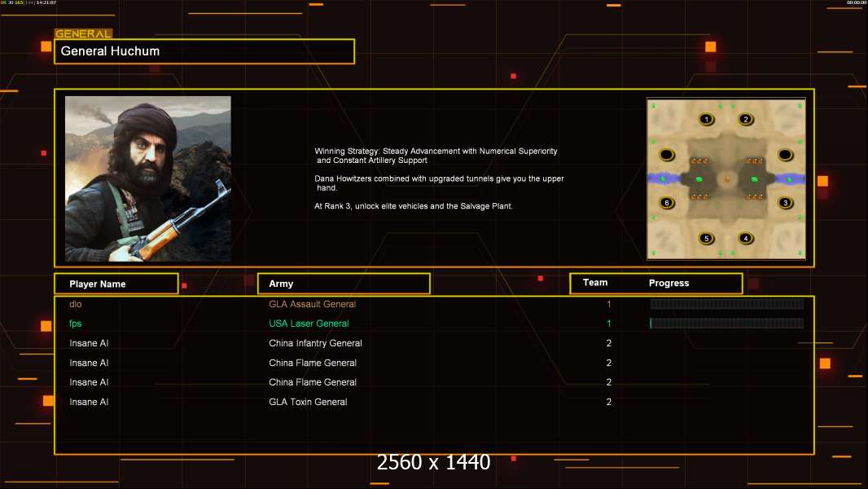This screenshot has height=489, width=868.
Task: Click the "At Rank 3, unlock elite vehicles" line
Action: point(414,206)
